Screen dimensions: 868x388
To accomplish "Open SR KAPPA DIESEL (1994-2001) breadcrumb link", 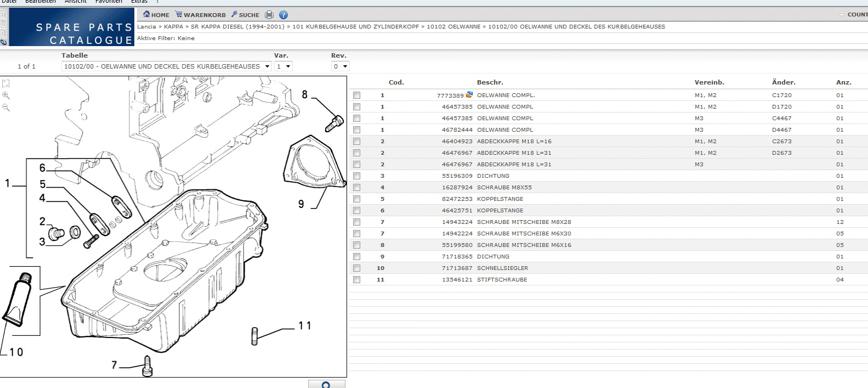I will pyautogui.click(x=237, y=26).
